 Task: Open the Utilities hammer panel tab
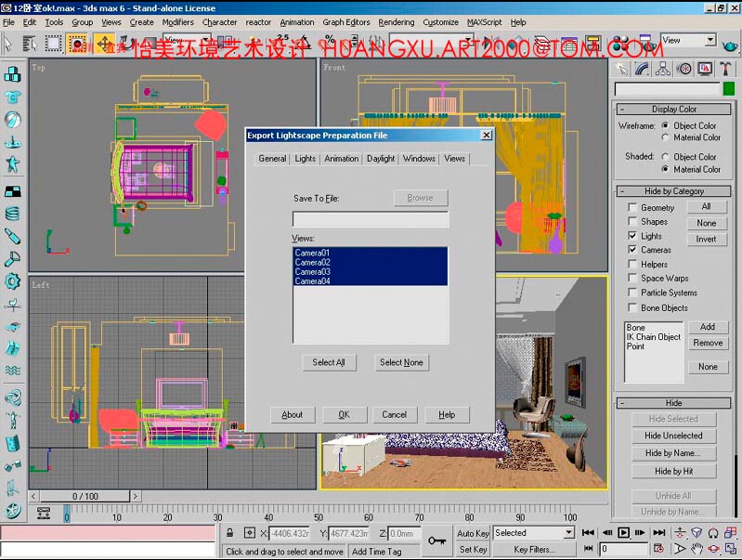pyautogui.click(x=725, y=69)
